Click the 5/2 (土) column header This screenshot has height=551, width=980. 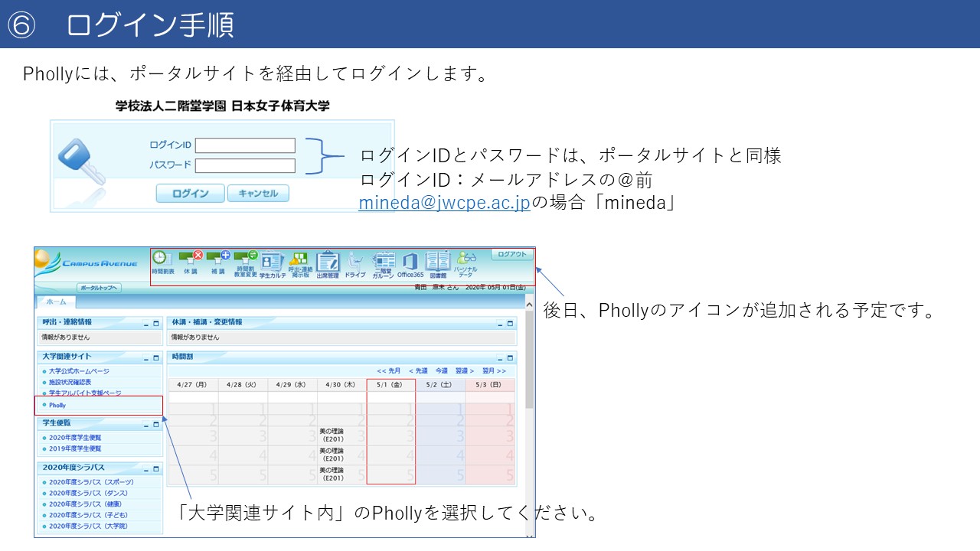[440, 385]
